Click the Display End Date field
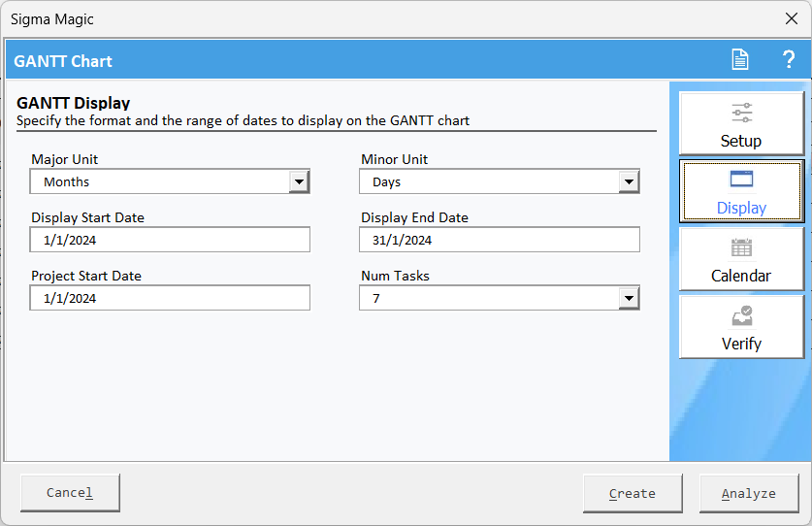Image resolution: width=812 pixels, height=526 pixels. (x=500, y=240)
